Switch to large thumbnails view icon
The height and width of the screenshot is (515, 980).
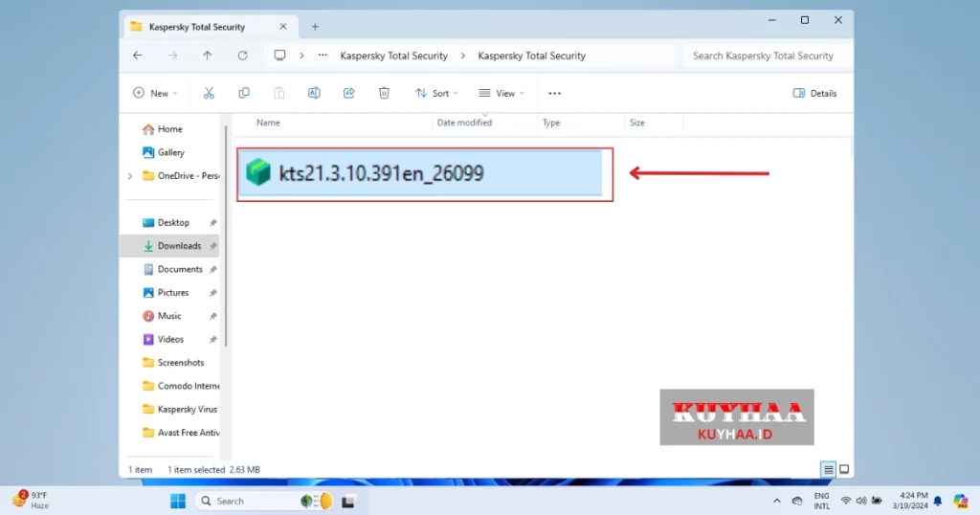click(x=844, y=469)
